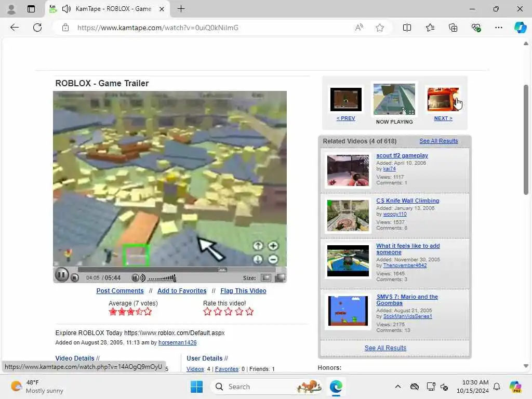Image resolution: width=532 pixels, height=399 pixels.
Task: Show hidden system tray icons
Action: [x=397, y=387]
